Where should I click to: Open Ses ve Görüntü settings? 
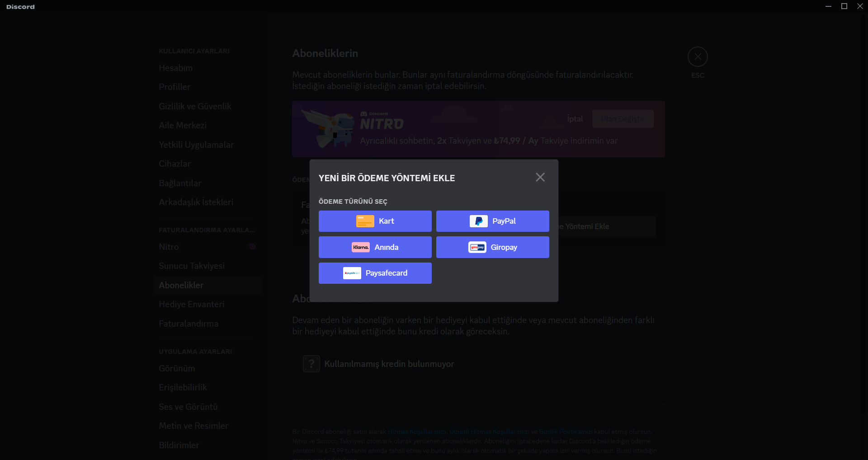(x=208, y=407)
